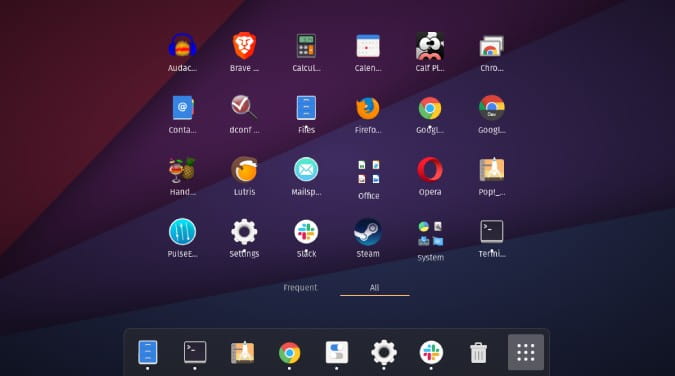Open Google Chrome from the dock
The height and width of the screenshot is (376, 675).
(x=289, y=353)
